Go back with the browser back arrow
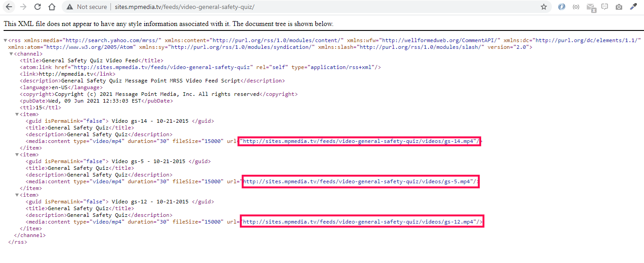The image size is (644, 263). pyautogui.click(x=9, y=7)
